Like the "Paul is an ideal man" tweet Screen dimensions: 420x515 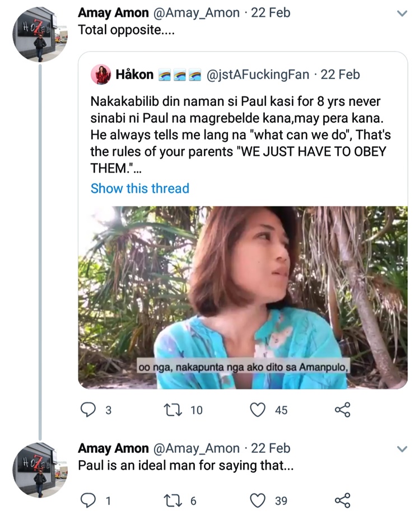point(258,500)
